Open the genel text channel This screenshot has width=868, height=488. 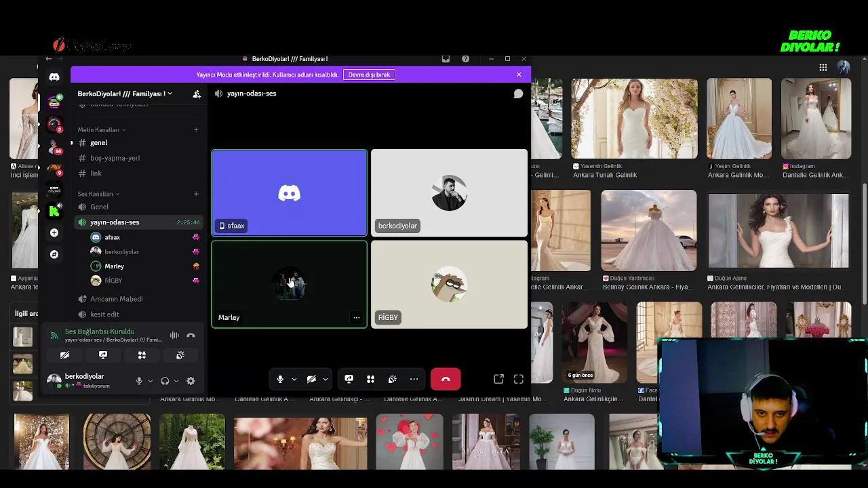(x=138, y=142)
